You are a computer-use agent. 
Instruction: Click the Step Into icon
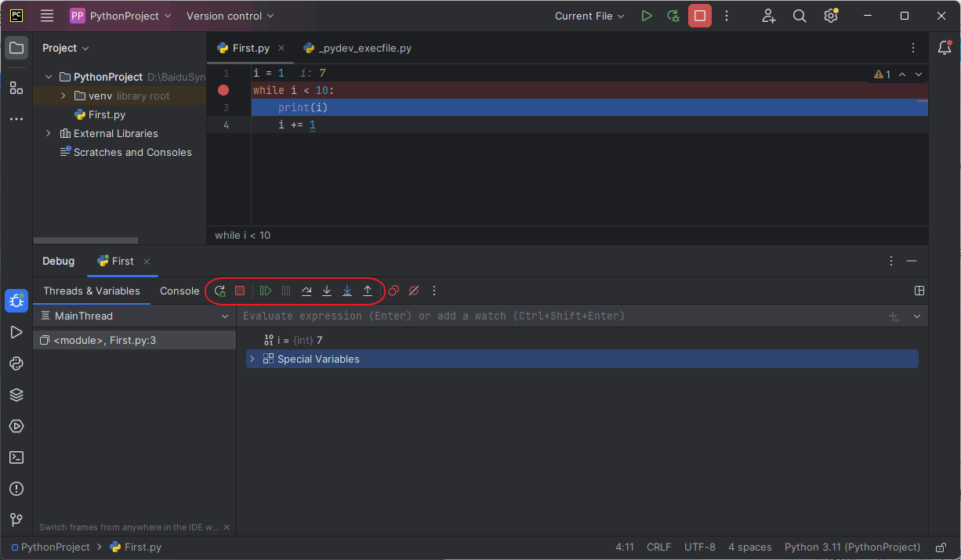click(x=327, y=291)
